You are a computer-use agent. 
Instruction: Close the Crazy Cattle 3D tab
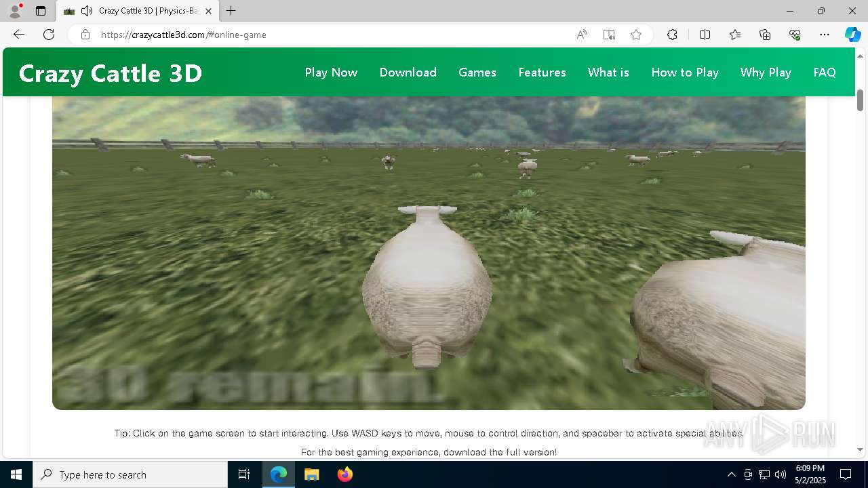pos(208,11)
